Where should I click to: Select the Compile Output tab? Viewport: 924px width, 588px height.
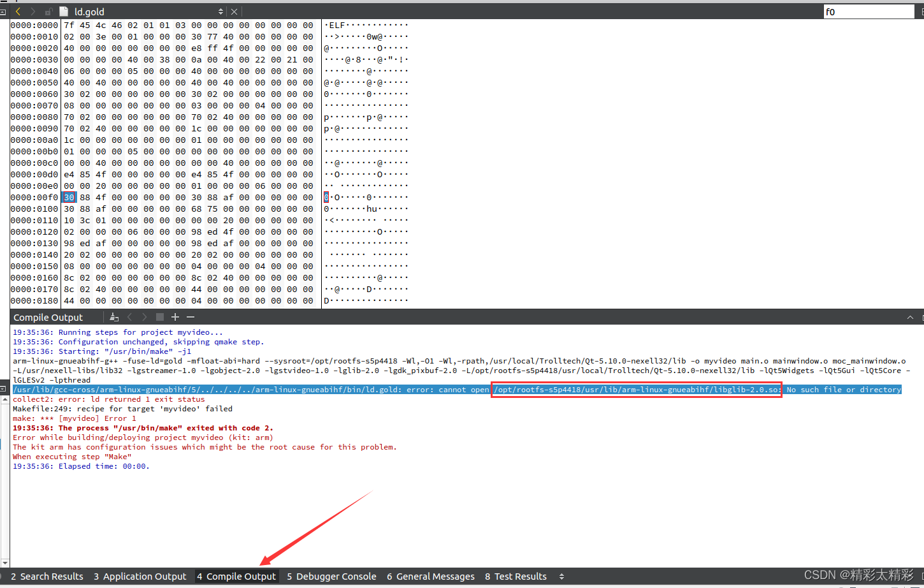point(236,577)
